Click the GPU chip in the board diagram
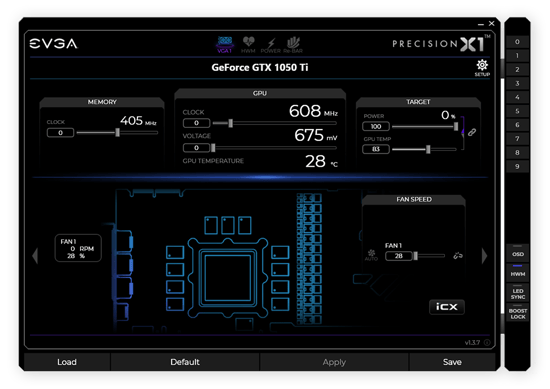The image size is (550, 389). click(228, 278)
